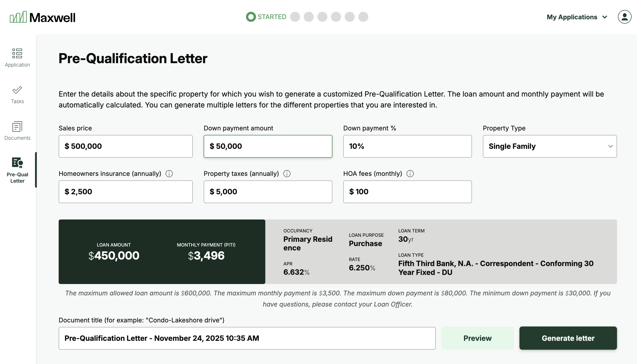Click the Property taxes info icon
Viewport: 637px width, 364px height.
click(x=287, y=174)
